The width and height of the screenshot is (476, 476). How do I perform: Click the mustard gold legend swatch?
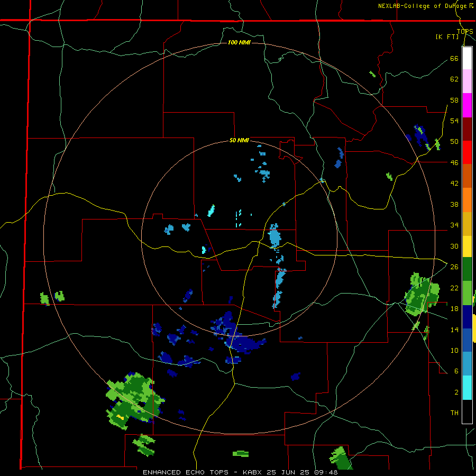tap(467, 224)
